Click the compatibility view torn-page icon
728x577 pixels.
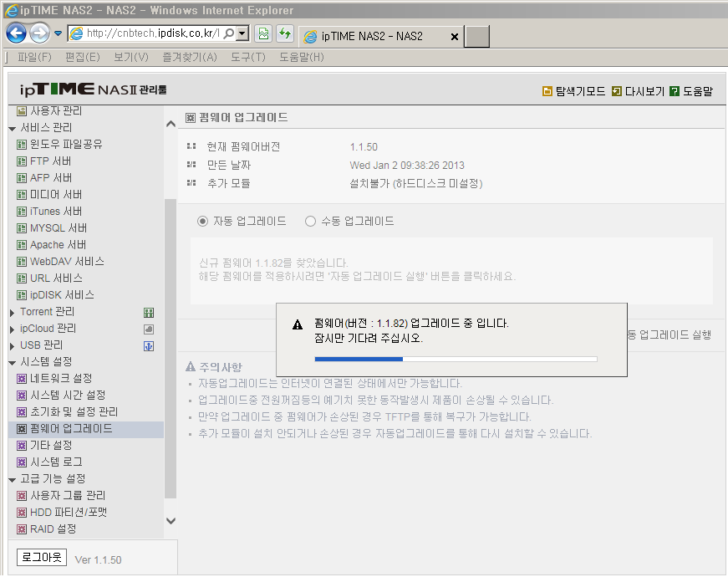coord(263,33)
